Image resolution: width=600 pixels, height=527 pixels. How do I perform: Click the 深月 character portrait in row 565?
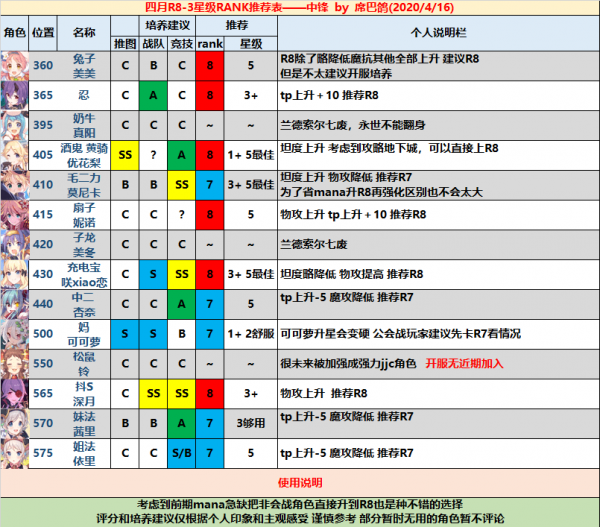click(x=14, y=392)
